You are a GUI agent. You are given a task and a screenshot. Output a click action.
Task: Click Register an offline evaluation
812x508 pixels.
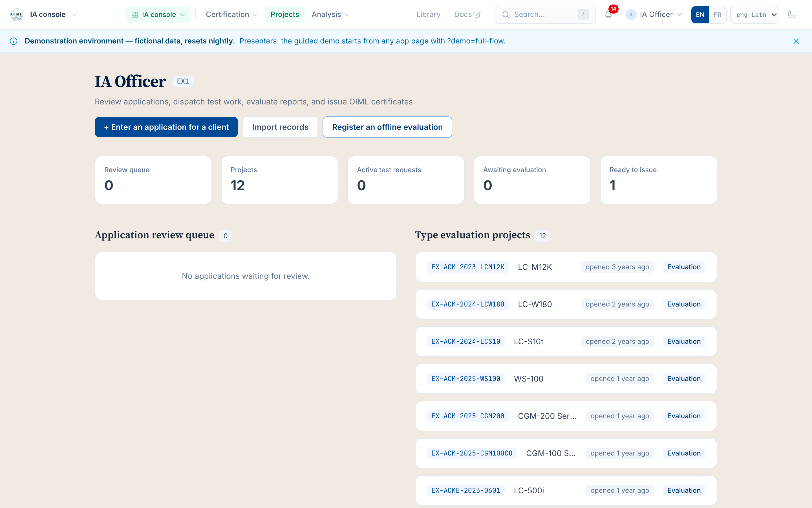coord(387,127)
